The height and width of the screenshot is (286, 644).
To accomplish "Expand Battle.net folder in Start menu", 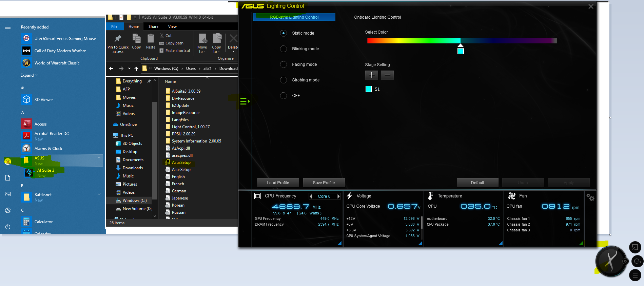I will [x=99, y=194].
